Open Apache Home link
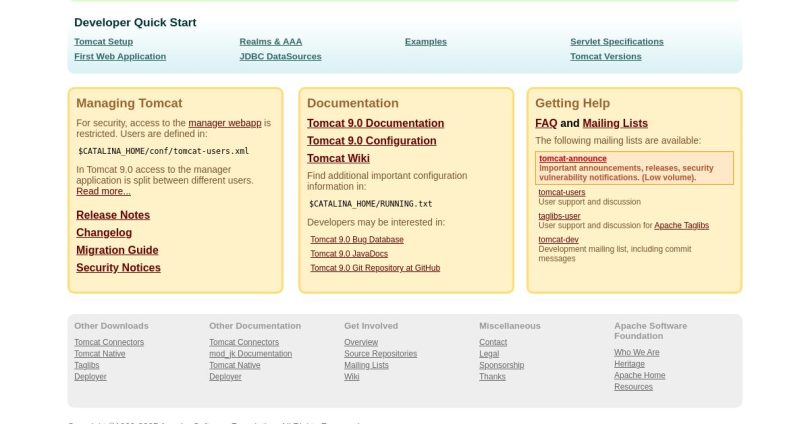810x424 pixels. tap(640, 375)
